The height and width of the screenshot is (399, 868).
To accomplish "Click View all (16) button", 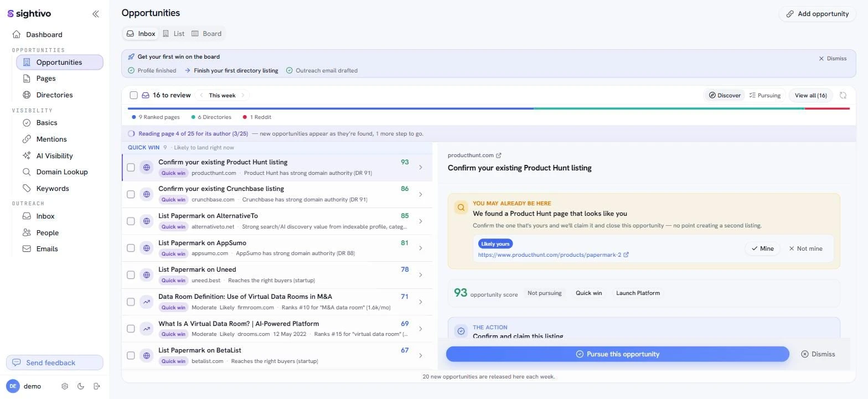I will point(810,95).
